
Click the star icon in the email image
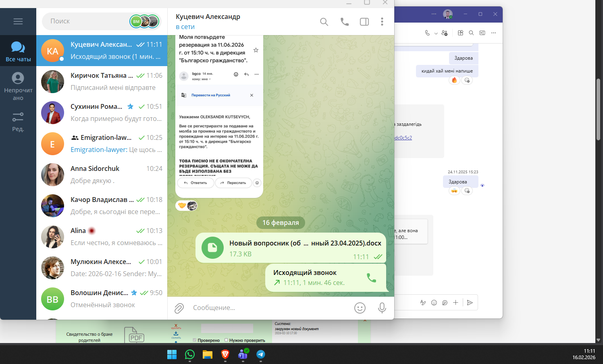256,50
